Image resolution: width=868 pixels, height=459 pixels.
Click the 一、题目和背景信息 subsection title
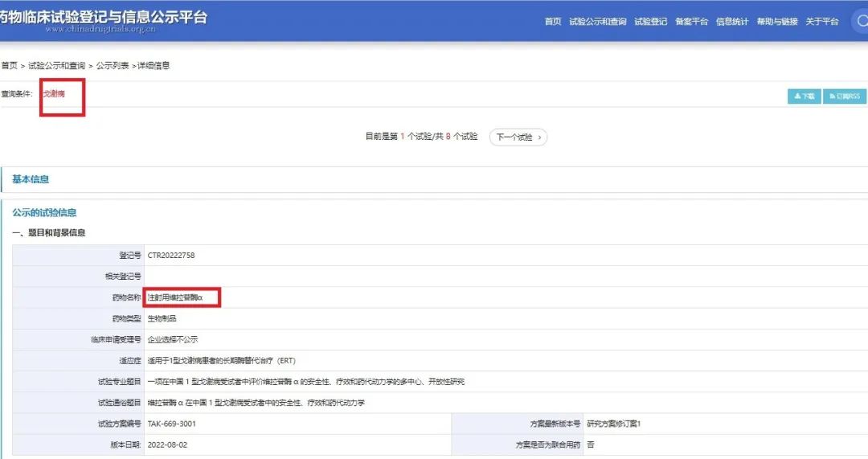(49, 232)
